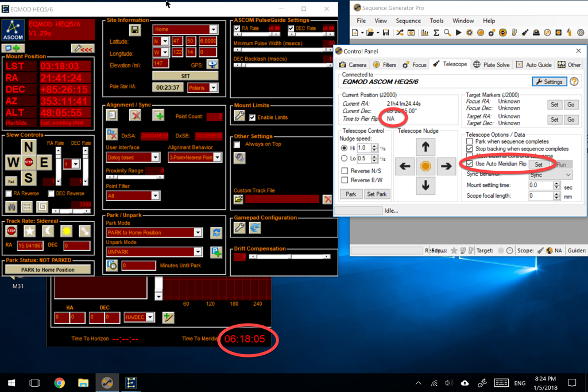
Task: Click the Gamepad Configuration wrench icon
Action: 239,228
